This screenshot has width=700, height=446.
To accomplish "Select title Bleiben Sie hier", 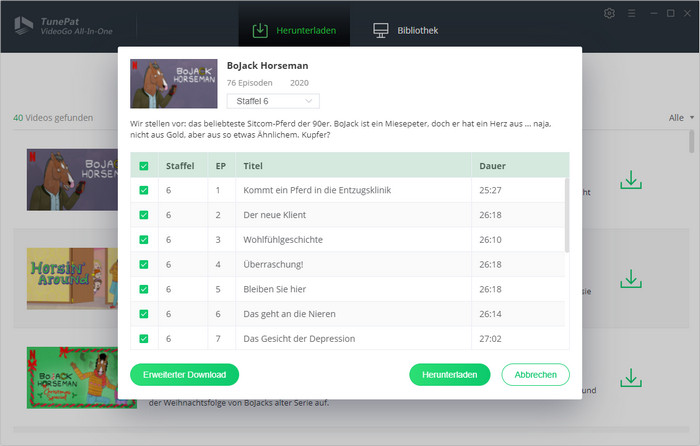I will click(275, 289).
